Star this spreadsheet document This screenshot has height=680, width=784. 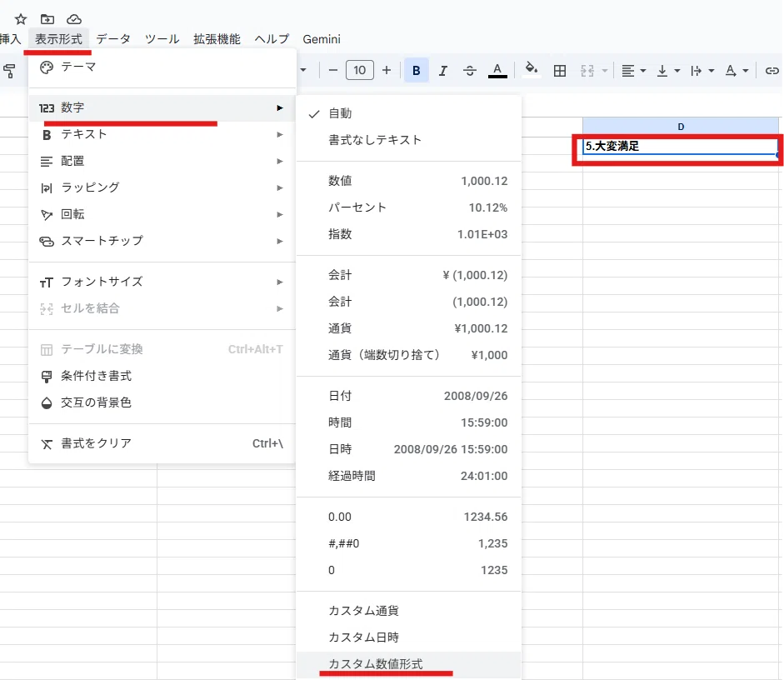click(x=21, y=19)
